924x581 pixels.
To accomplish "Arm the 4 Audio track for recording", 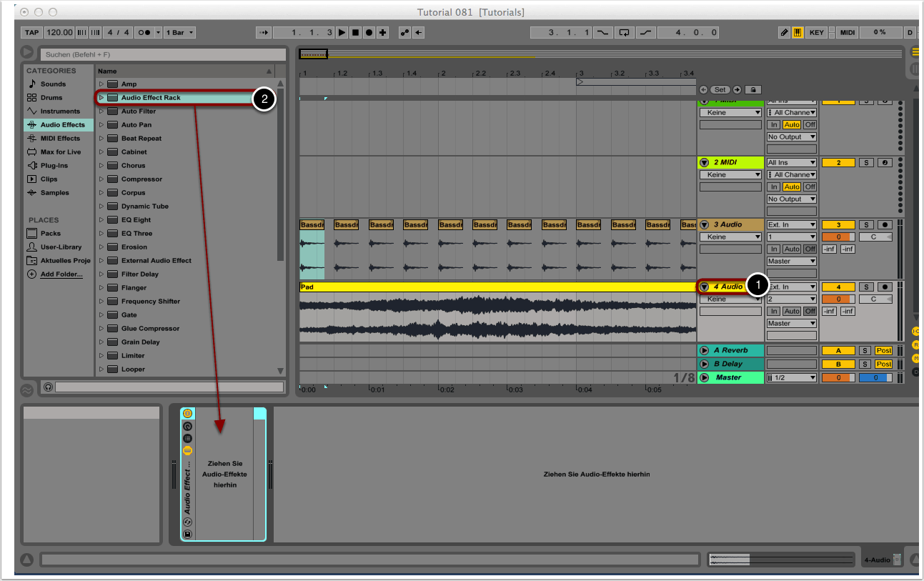I will [885, 287].
